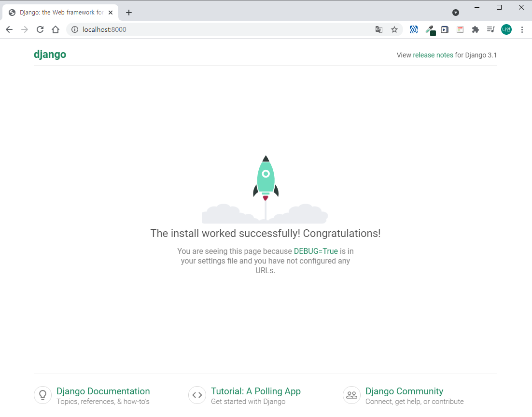Click the rocket illustration
The height and width of the screenshot is (417, 532).
click(x=266, y=189)
